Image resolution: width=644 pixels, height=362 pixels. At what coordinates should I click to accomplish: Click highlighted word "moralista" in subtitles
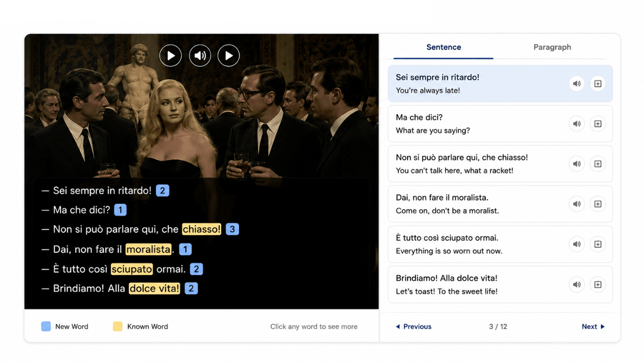tap(148, 249)
